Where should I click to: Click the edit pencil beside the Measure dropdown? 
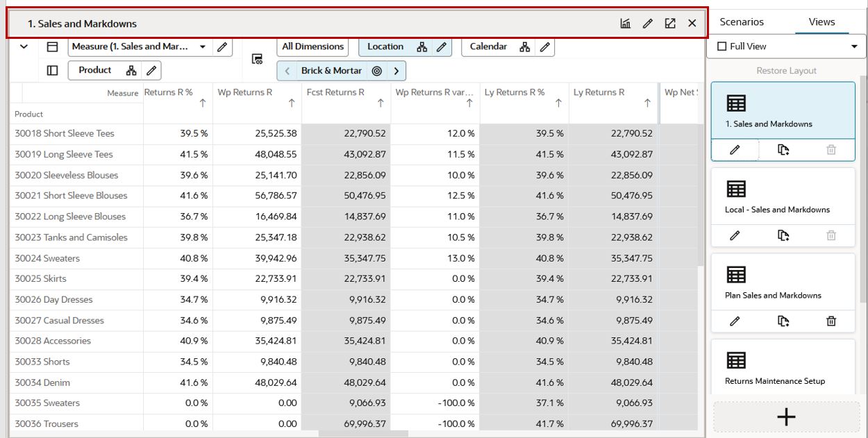point(224,47)
